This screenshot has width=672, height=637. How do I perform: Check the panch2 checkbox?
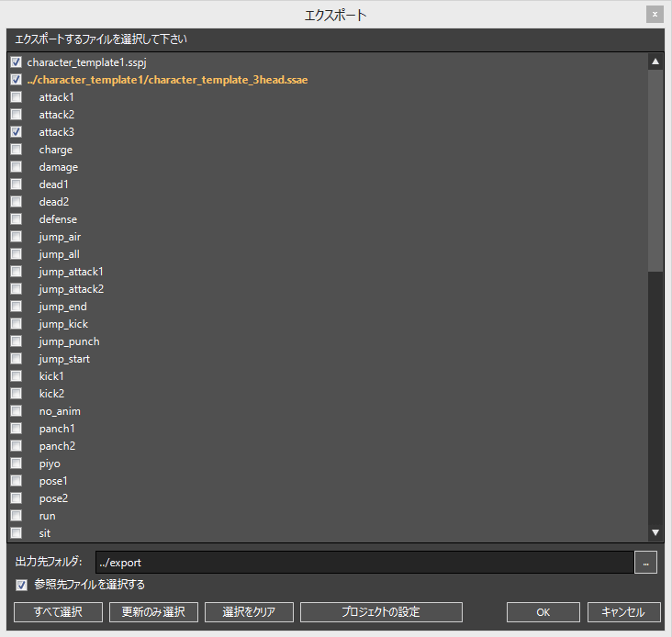[x=17, y=446]
